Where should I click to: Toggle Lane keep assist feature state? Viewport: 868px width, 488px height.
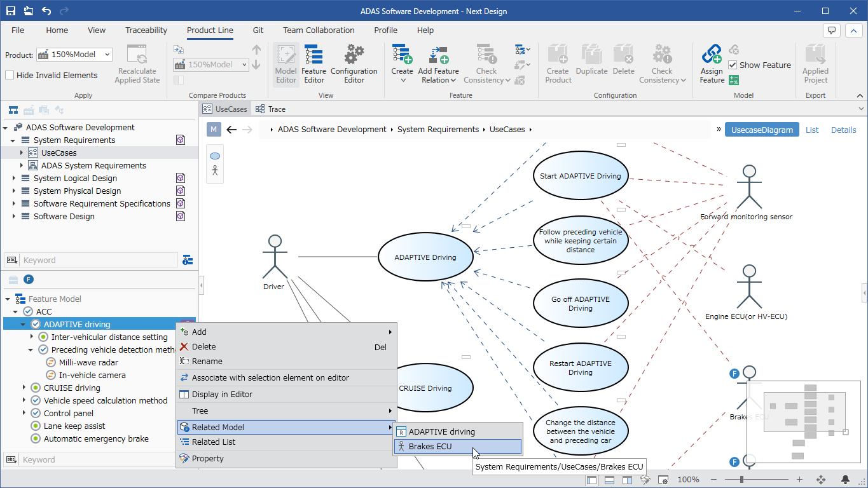(36, 426)
